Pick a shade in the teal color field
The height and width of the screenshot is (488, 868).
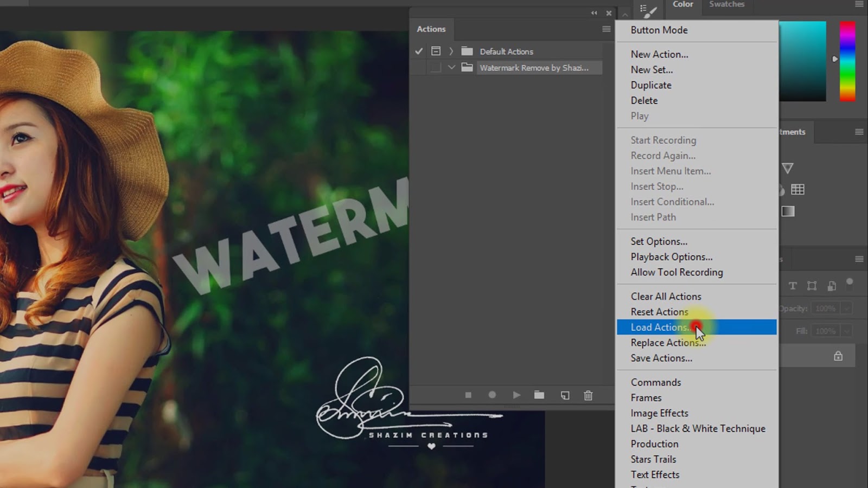coord(802,61)
